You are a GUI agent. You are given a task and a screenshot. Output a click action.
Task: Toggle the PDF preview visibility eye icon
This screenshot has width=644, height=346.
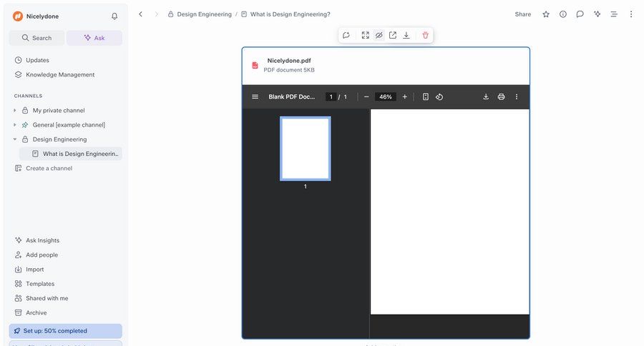(379, 35)
